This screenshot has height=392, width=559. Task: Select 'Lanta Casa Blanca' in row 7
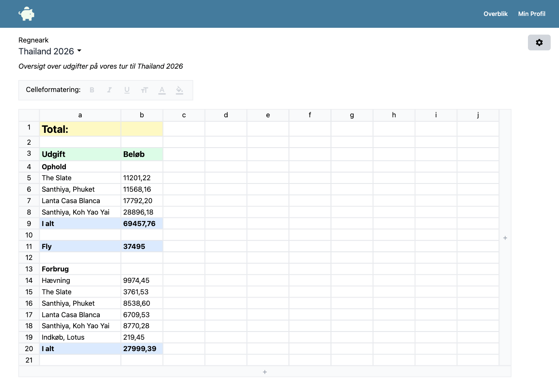tap(80, 201)
